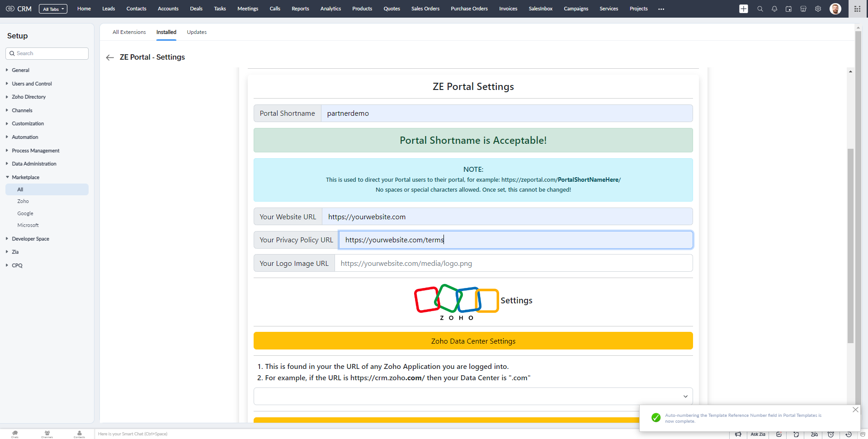The height and width of the screenshot is (439, 868).
Task: Open global search magnifier icon in the top bar
Action: tap(760, 9)
